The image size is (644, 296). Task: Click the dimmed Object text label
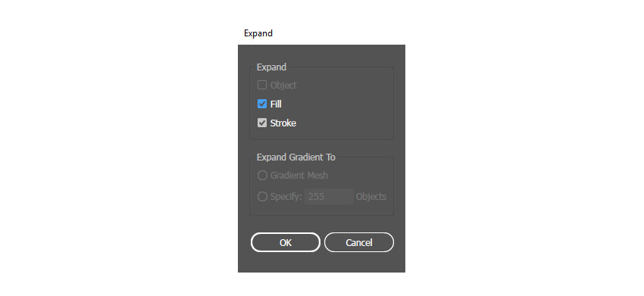(283, 86)
